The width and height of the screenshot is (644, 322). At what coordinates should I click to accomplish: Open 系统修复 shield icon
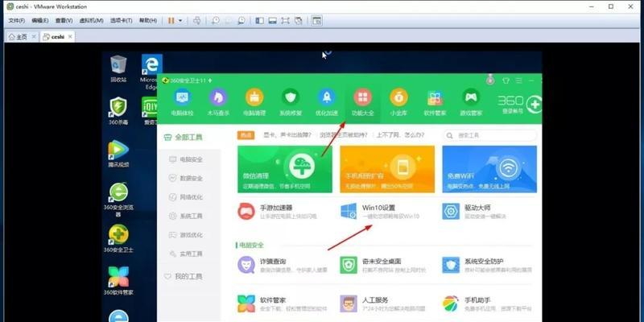click(291, 102)
